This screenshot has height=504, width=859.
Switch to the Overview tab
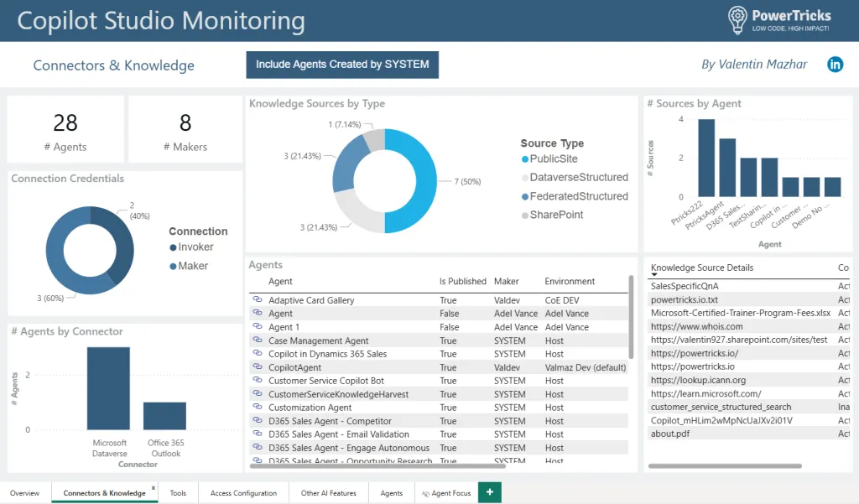[24, 493]
